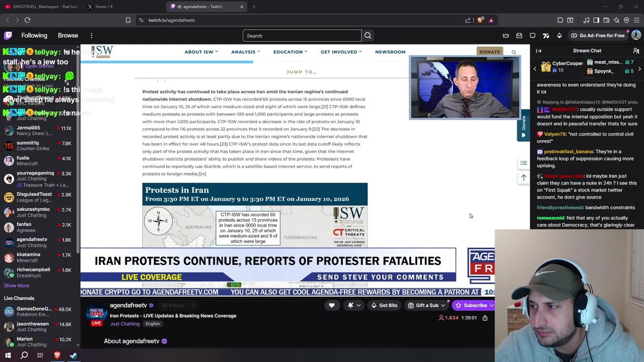The image size is (644, 362).
Task: Click Go Ad-Free for Free button
Action: click(598, 36)
